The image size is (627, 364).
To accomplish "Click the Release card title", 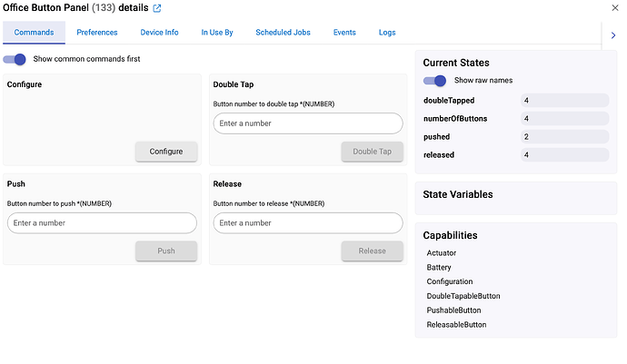I will 227,183.
